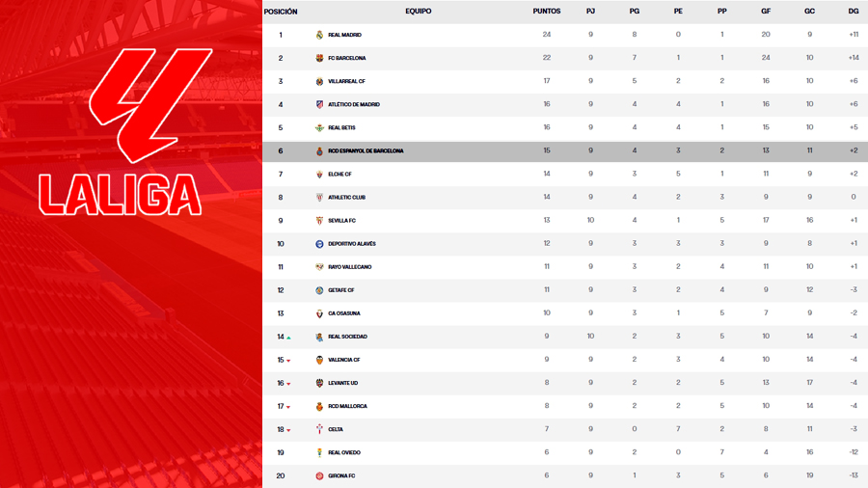
Task: Click the red down arrow beside position 18
Action: tap(288, 430)
